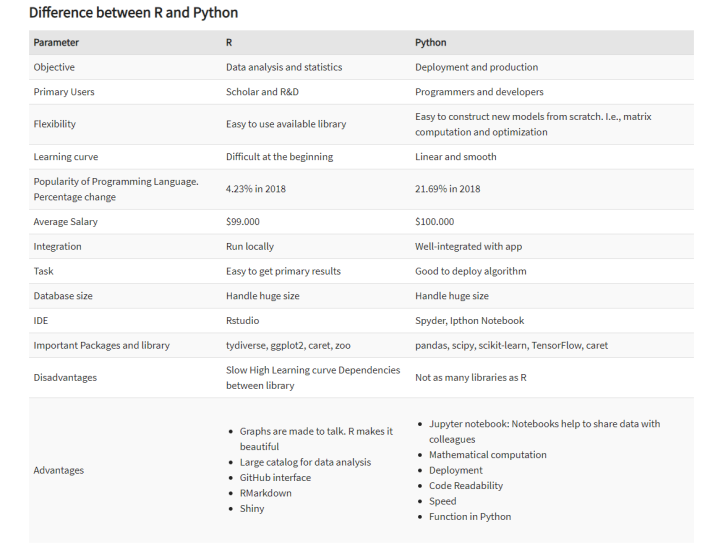
Task: Select the 'Code Readability' bullet item
Action: coord(466,486)
